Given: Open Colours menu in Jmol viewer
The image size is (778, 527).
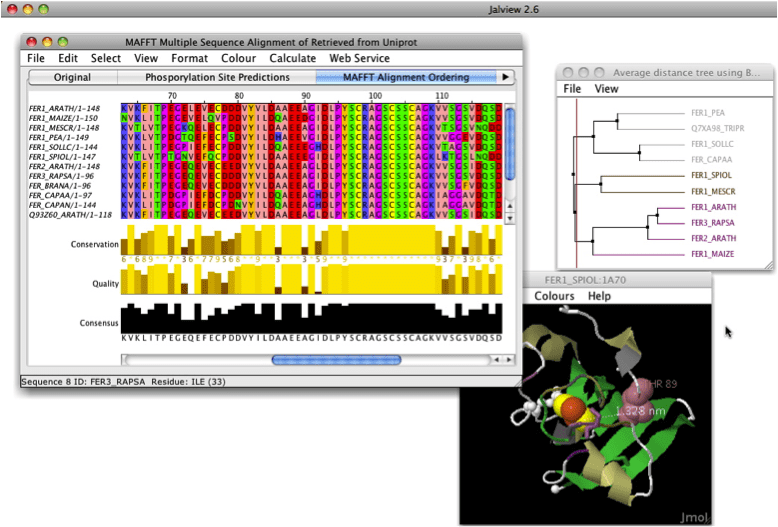Looking at the screenshot, I should click(554, 296).
